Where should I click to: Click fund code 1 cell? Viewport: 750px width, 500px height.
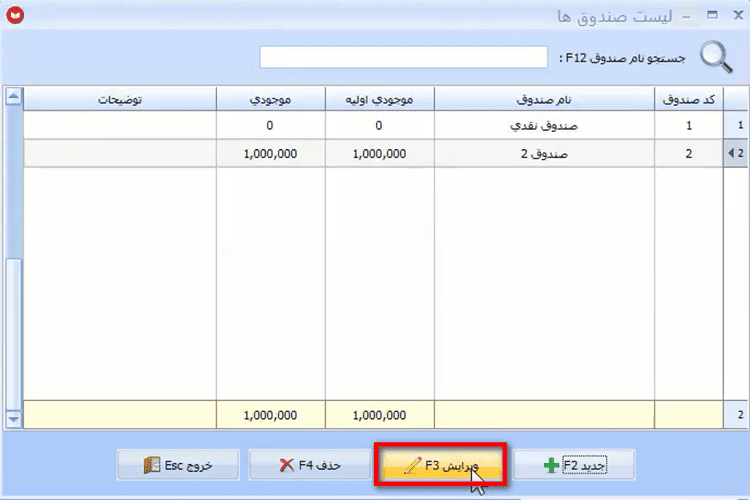click(x=688, y=125)
